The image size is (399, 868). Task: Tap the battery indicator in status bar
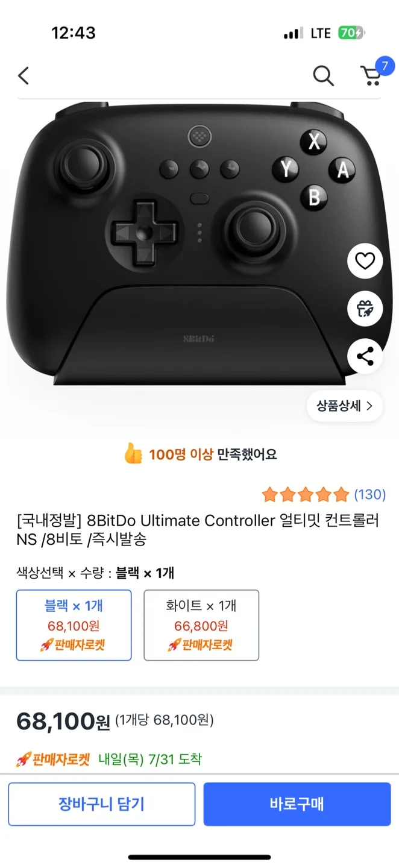click(351, 33)
